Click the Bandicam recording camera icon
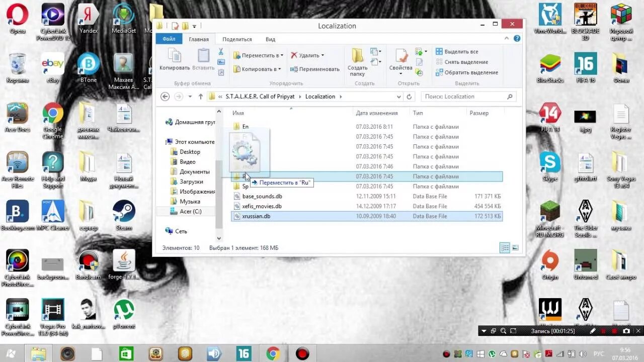644x362 pixels. click(x=626, y=331)
